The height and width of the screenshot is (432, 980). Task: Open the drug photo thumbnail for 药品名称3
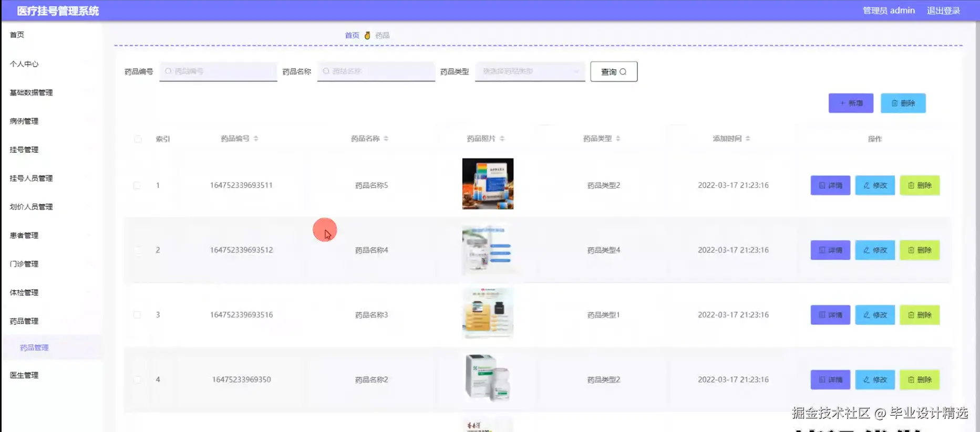pos(488,313)
